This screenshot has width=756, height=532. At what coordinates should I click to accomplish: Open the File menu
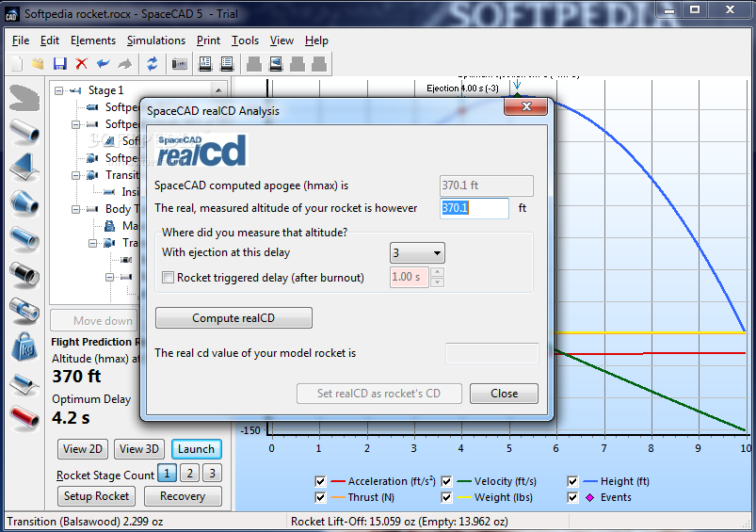click(x=21, y=40)
